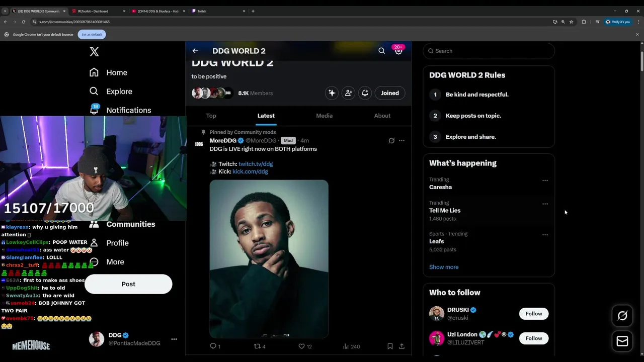Screen dimensions: 644x362
Task: Open kick.com/ddg link
Action: pos(250,171)
